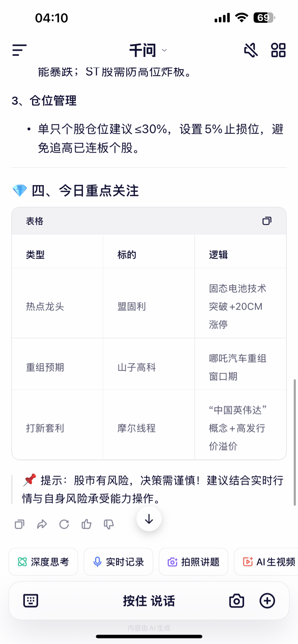Expand the 千问 title dropdown chevron
This screenshot has height=644, width=298.
click(164, 50)
